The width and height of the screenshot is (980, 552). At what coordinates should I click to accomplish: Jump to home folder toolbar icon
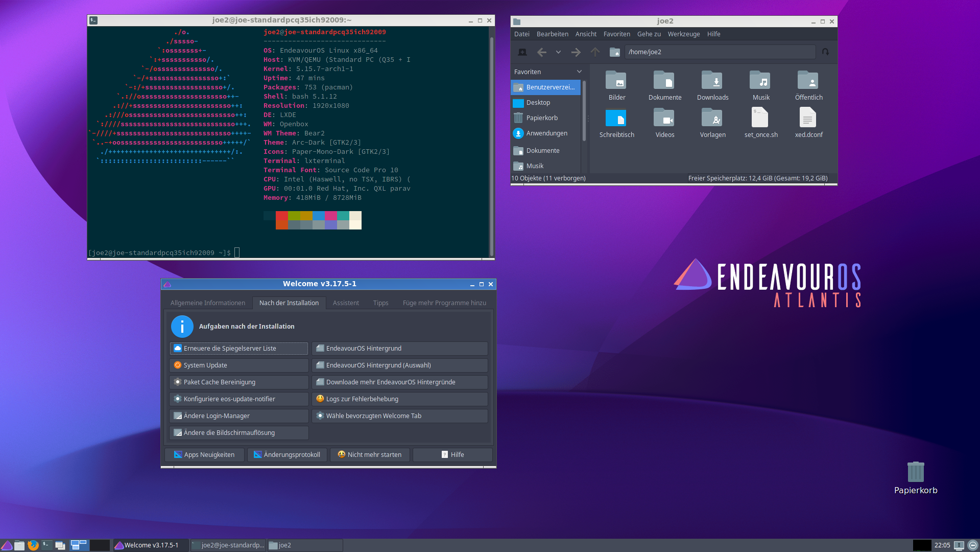[615, 52]
